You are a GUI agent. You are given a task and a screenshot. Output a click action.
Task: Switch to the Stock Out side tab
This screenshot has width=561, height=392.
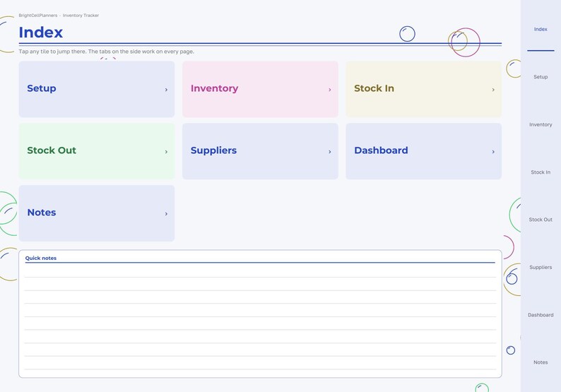(x=541, y=220)
